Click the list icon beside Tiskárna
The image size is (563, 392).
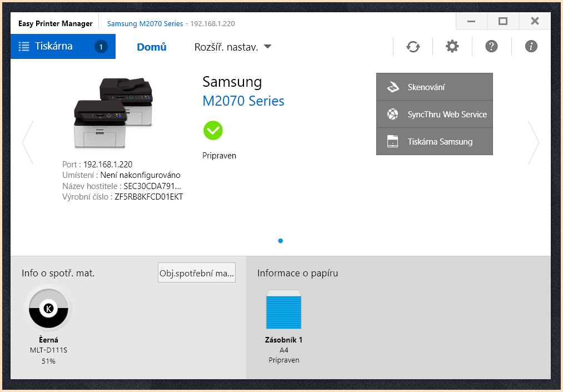[x=24, y=46]
